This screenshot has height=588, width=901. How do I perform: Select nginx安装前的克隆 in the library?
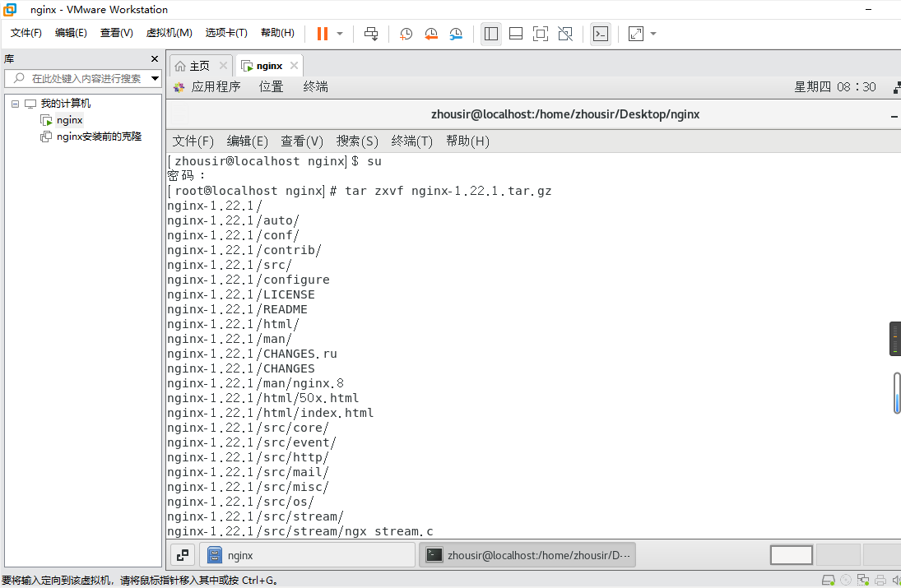[x=99, y=137]
